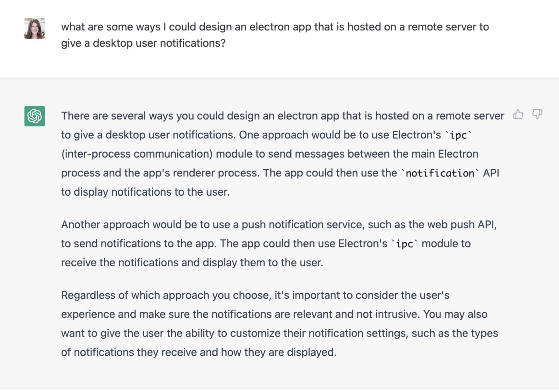This screenshot has width=559, height=392.
Task: Click the phrase "(inter-process communication)"
Action: click(x=137, y=154)
